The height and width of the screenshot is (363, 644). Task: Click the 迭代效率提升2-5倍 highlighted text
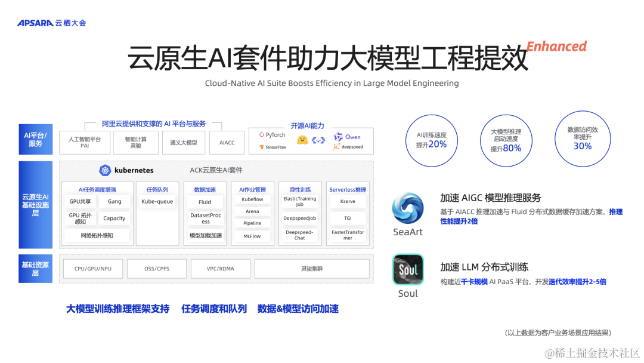click(577, 282)
